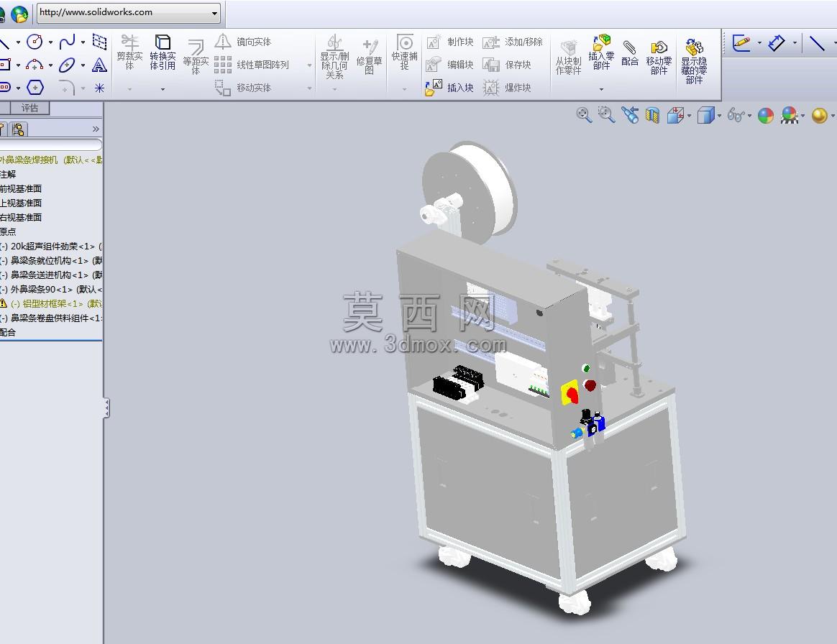This screenshot has height=644, width=837.
Task: Select the Move Component (移动零部件) tool
Action: click(659, 57)
